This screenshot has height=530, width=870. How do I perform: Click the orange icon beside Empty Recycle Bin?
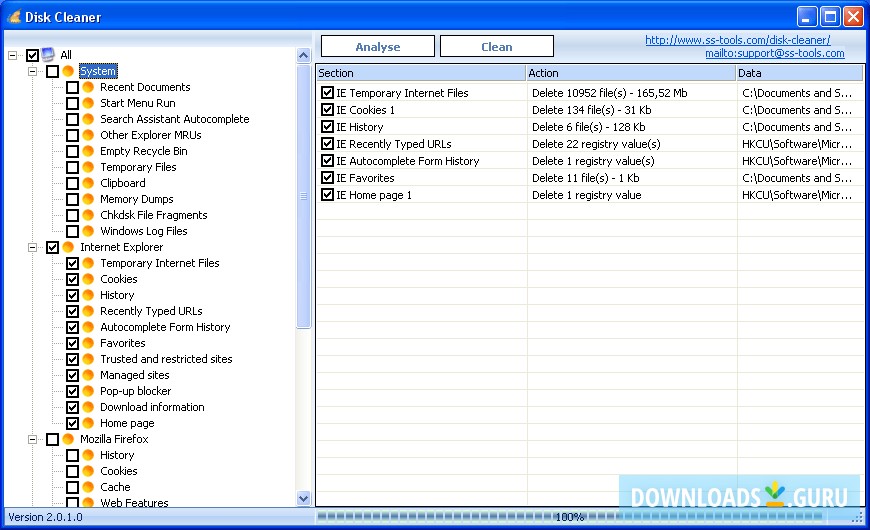click(88, 151)
